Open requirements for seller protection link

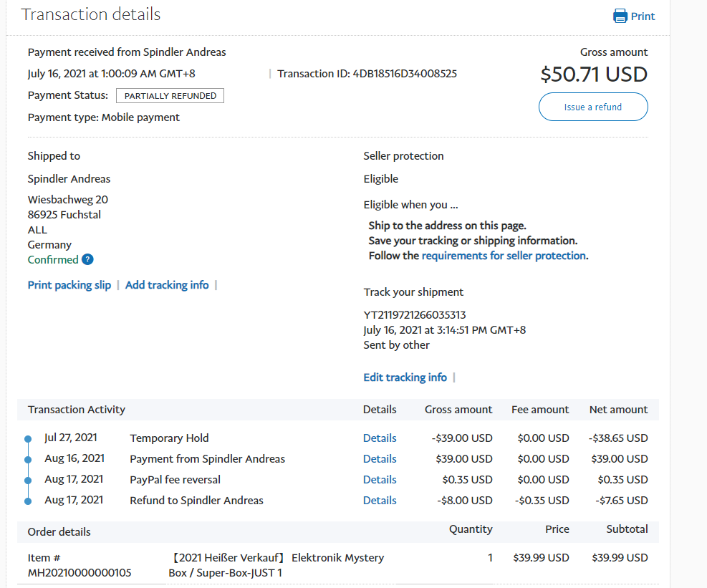coord(504,256)
